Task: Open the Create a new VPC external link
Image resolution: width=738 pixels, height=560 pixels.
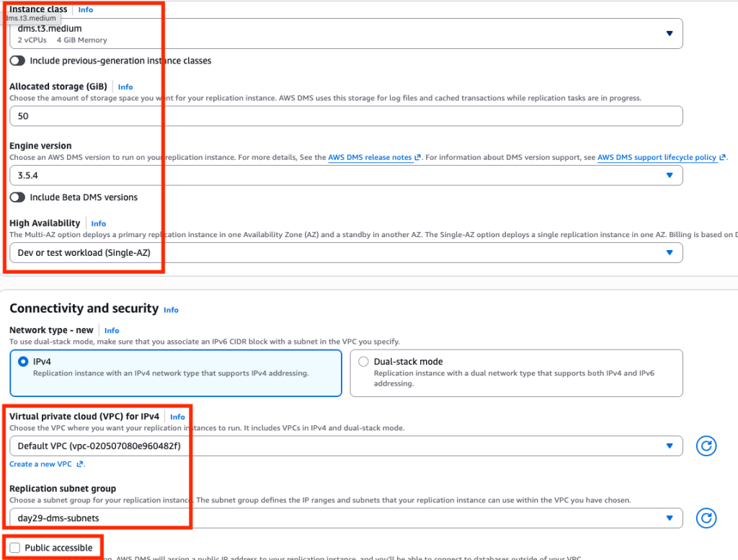Action: click(x=47, y=464)
